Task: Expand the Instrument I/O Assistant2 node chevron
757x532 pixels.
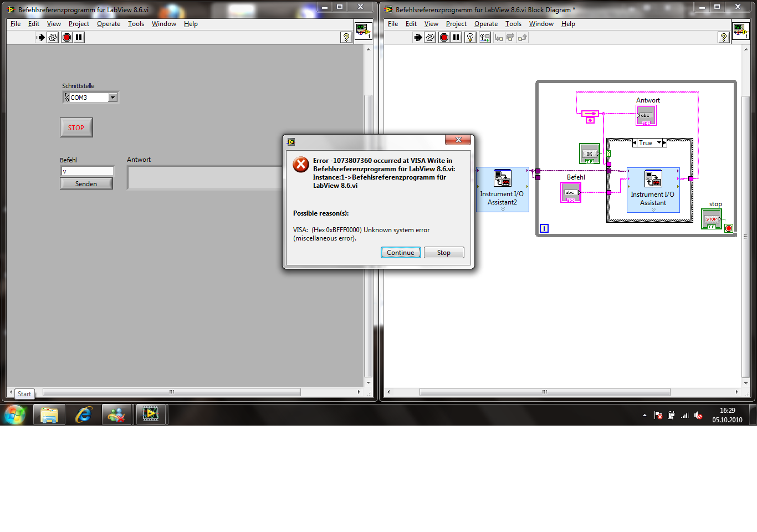Action: click(503, 209)
